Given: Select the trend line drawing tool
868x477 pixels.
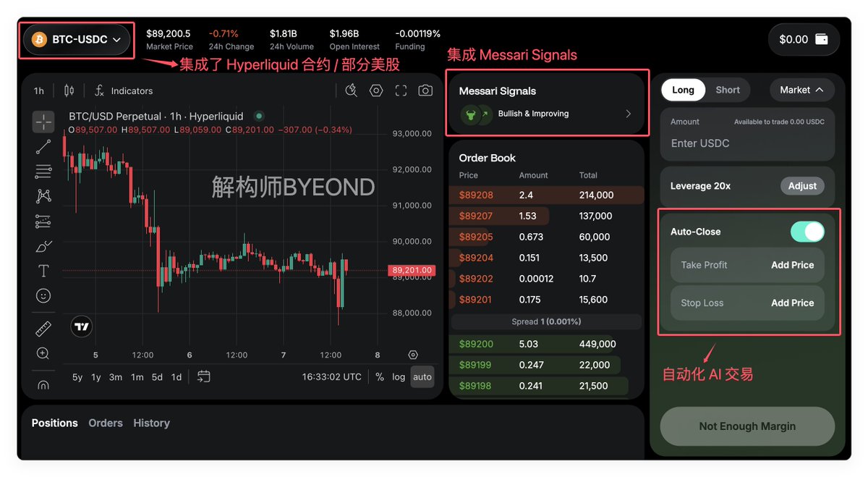Looking at the screenshot, I should tap(43, 146).
